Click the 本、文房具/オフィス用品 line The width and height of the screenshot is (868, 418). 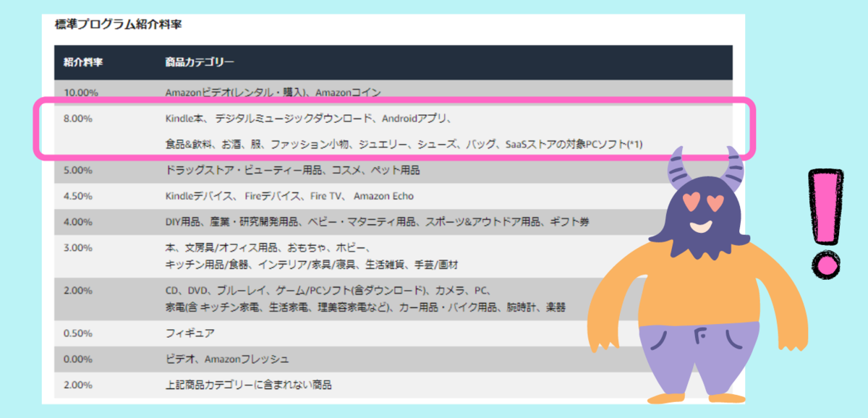pyautogui.click(x=269, y=247)
